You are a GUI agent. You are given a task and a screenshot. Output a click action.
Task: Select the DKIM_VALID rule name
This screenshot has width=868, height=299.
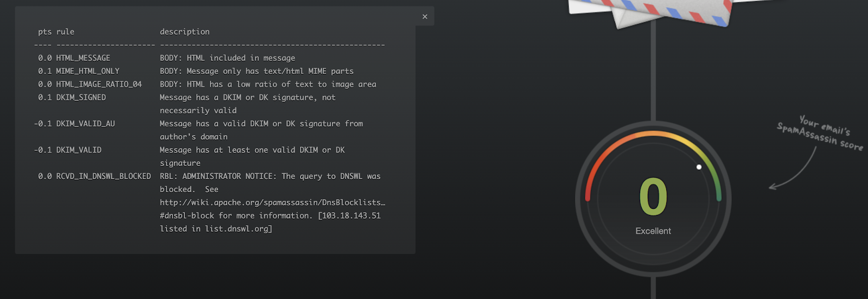coord(79,150)
